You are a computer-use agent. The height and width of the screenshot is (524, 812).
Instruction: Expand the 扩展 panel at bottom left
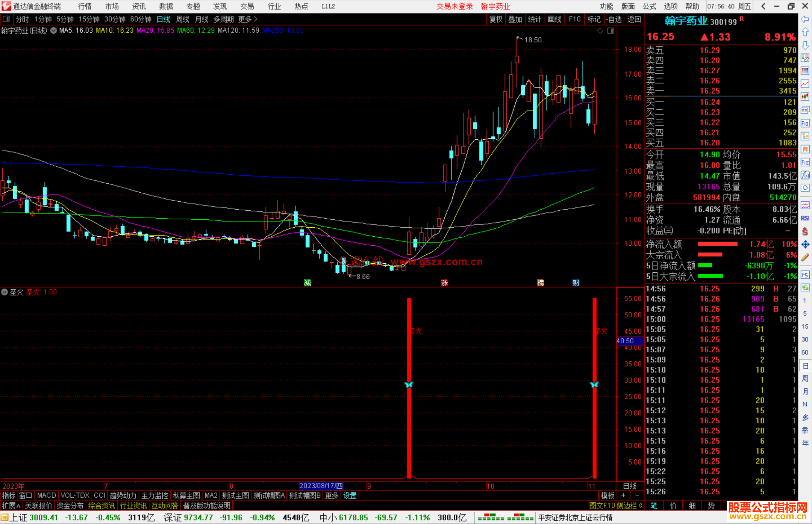[11, 506]
